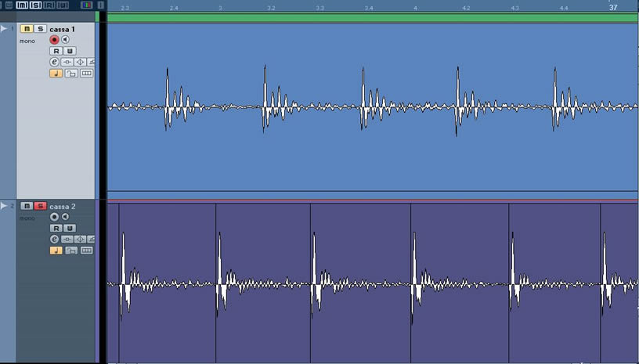Screen dimensions: 639x364
Task: Bypass sends on cassa 1 track
Action: (92, 62)
